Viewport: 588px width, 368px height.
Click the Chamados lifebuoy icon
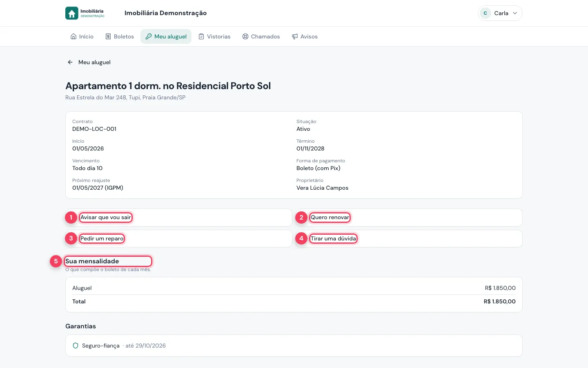point(245,36)
